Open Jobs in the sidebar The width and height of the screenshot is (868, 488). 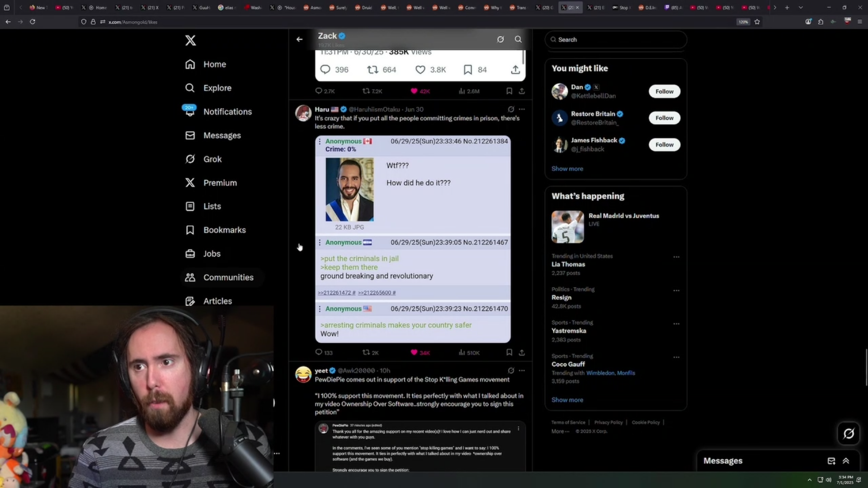click(x=203, y=253)
